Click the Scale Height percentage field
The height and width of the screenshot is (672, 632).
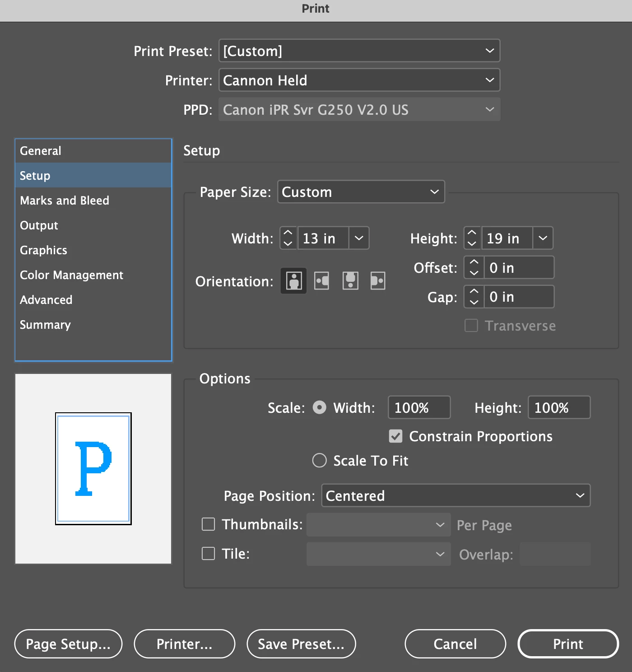click(x=559, y=407)
